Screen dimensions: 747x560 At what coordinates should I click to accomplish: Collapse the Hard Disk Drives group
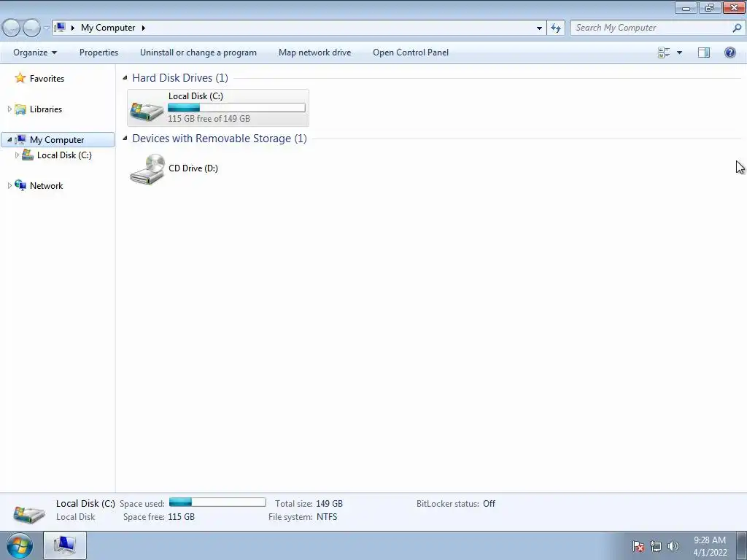[125, 77]
